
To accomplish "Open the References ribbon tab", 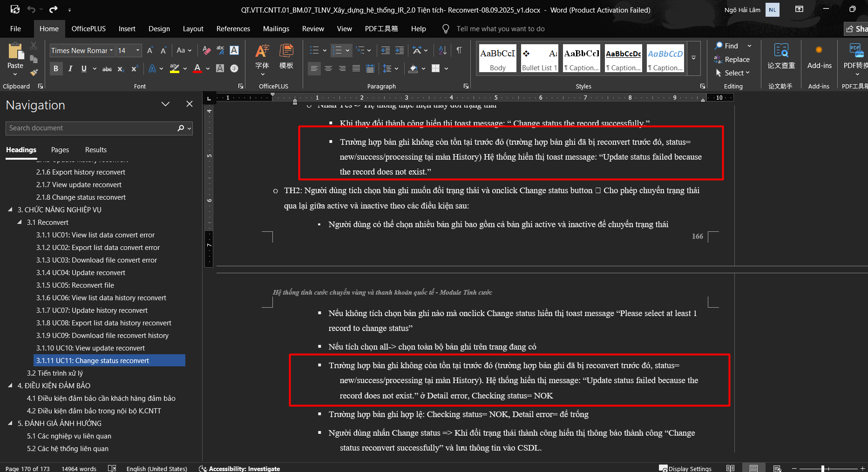I will tap(233, 29).
